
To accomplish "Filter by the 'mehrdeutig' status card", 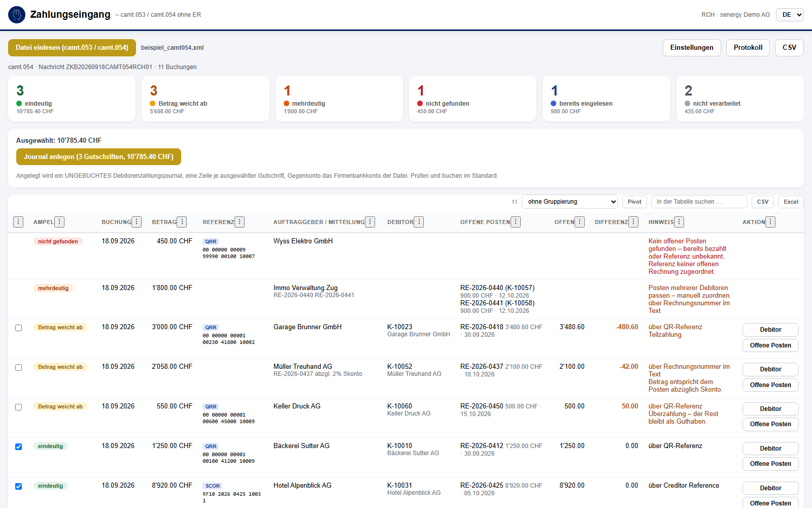I will tap(339, 99).
